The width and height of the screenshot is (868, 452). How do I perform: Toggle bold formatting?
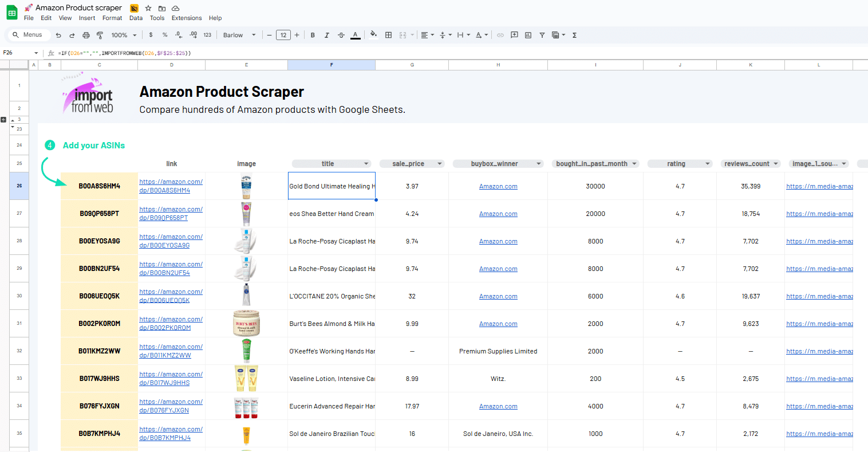click(x=313, y=35)
